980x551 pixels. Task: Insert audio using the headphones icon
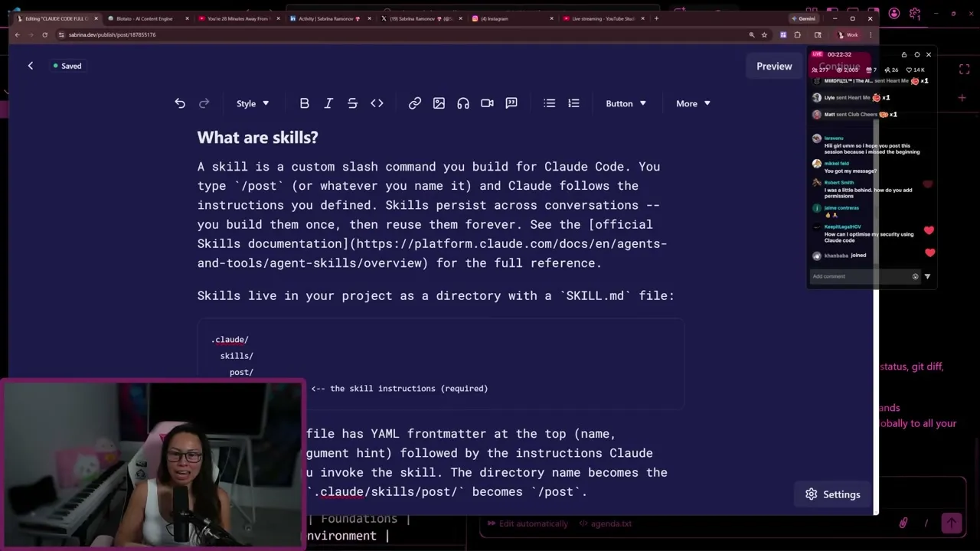tap(463, 103)
